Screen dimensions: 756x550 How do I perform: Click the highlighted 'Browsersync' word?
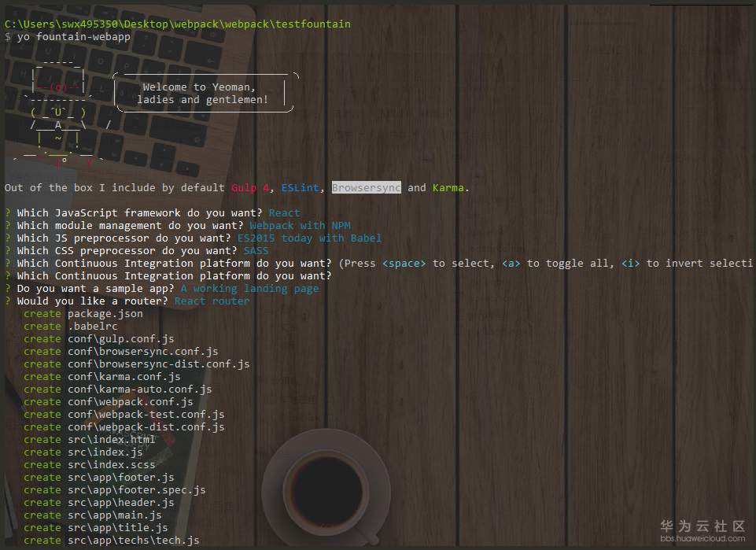point(367,188)
